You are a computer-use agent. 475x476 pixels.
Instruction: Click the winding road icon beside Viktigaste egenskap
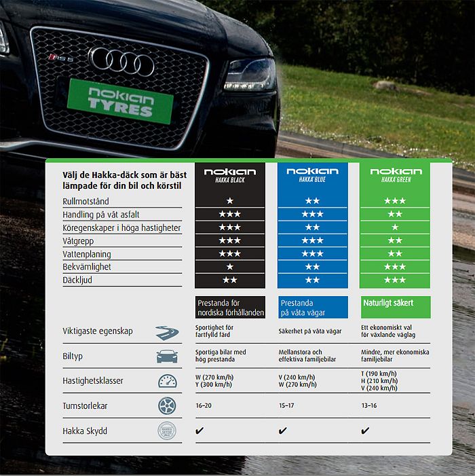point(167,333)
